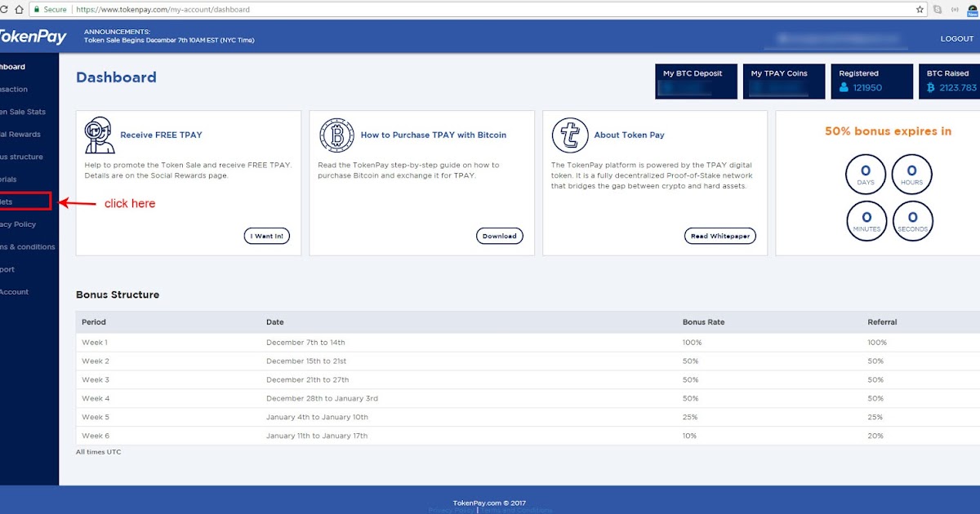Click the green secure padlock icon

(36, 9)
